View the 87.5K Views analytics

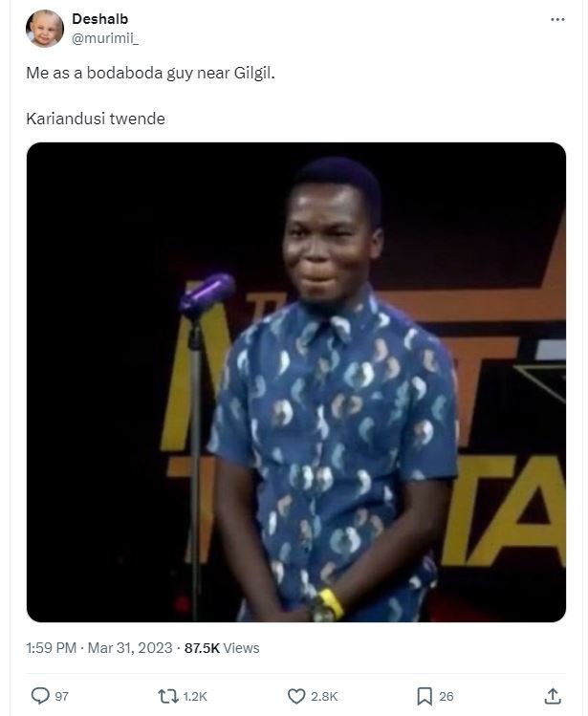[222, 648]
